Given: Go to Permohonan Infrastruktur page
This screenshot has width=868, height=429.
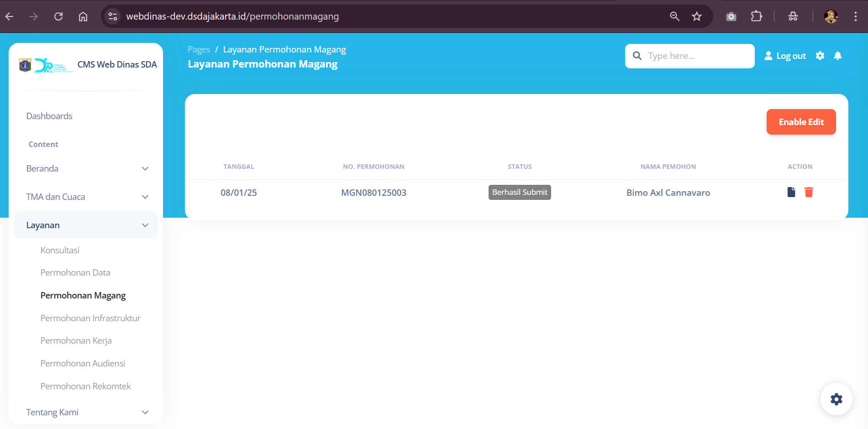Looking at the screenshot, I should 90,318.
